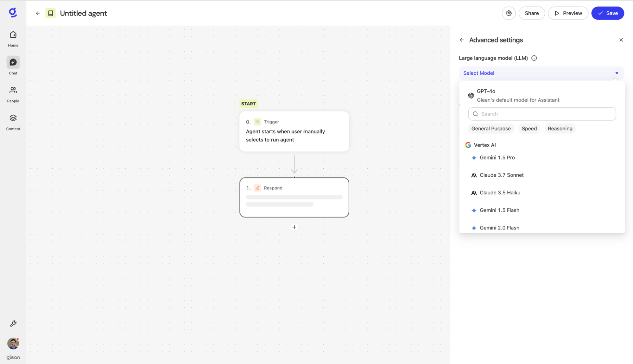
Task: Click the LLM info tooltip icon
Action: click(x=534, y=58)
